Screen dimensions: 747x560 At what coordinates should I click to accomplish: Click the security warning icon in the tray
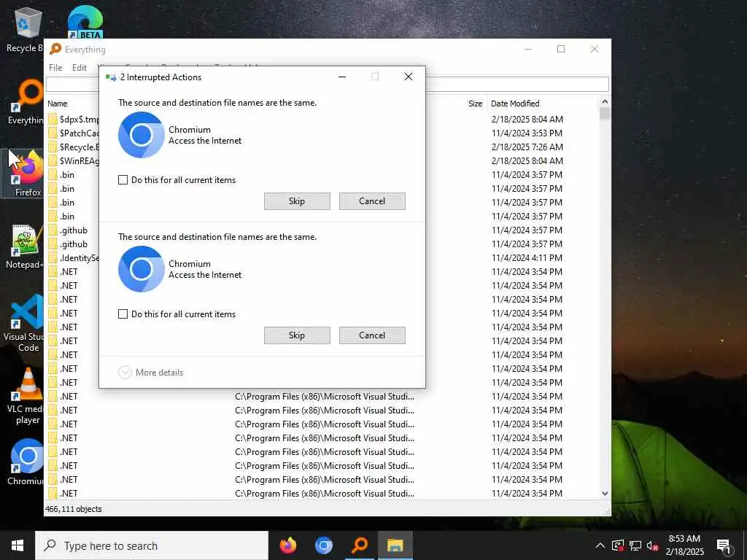click(x=618, y=545)
